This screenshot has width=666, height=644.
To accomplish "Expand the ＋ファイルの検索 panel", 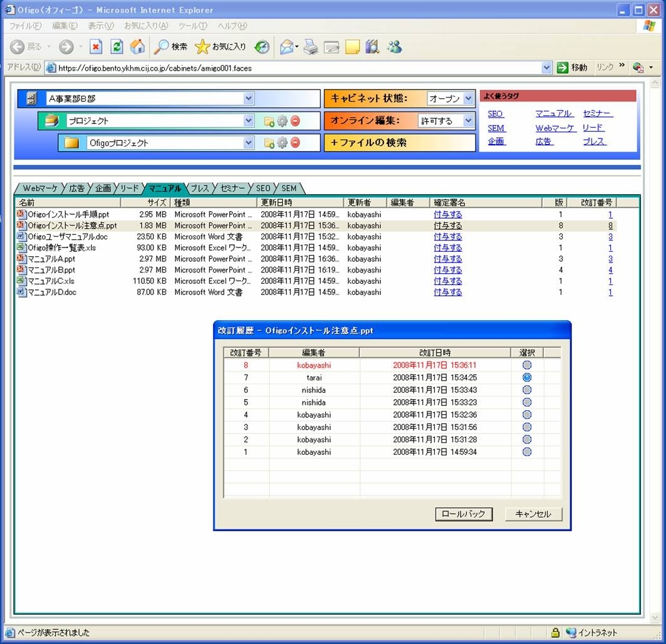I will (399, 143).
